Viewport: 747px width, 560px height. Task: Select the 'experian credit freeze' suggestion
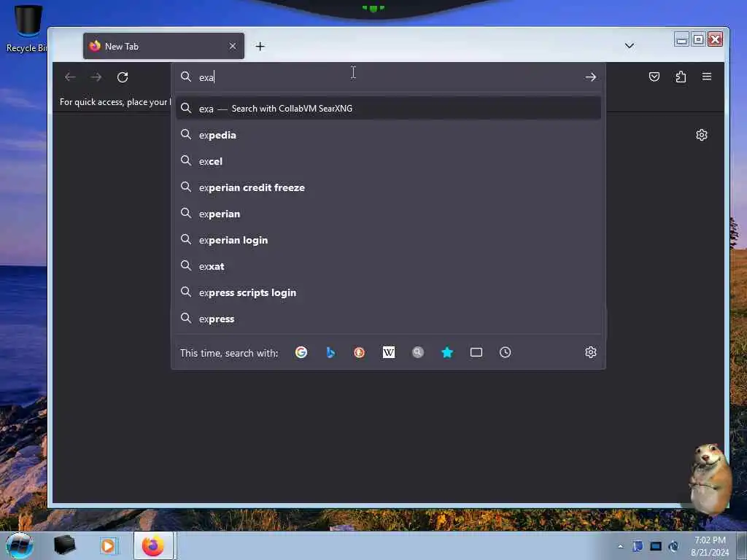coord(388,187)
